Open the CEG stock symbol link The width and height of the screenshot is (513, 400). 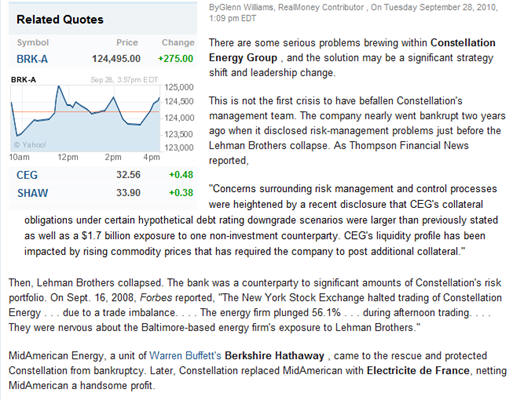pos(27,175)
